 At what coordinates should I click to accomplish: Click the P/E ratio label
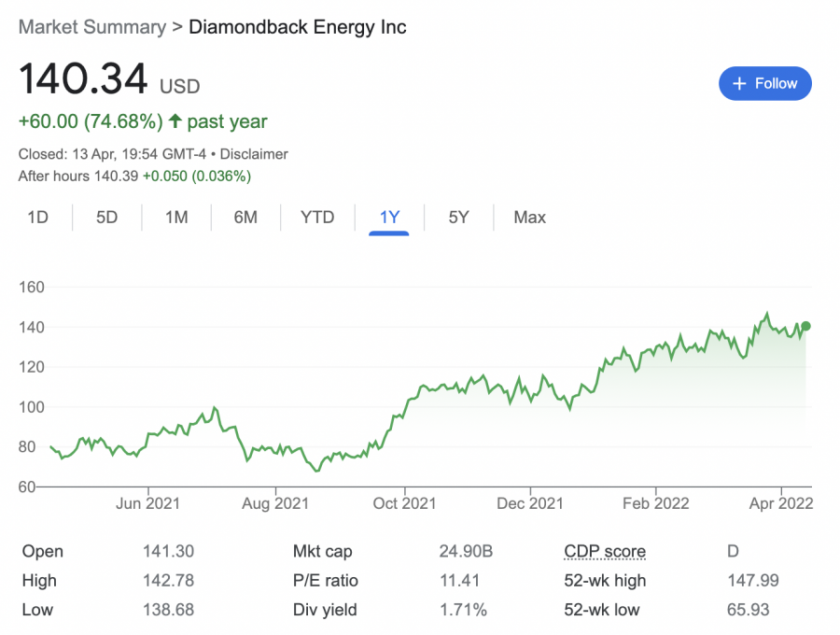(325, 580)
